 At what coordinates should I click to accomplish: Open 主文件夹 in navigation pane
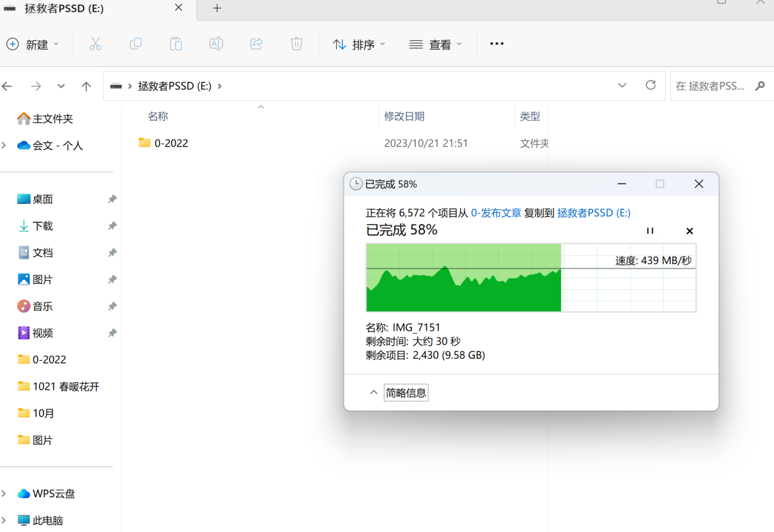[46, 119]
